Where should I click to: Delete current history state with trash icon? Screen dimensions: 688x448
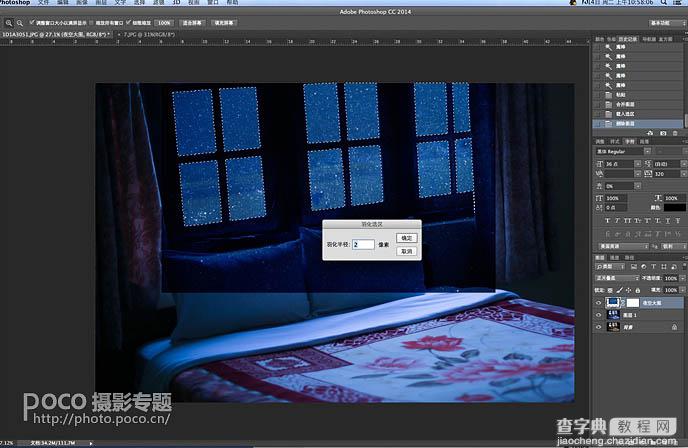coord(675,133)
